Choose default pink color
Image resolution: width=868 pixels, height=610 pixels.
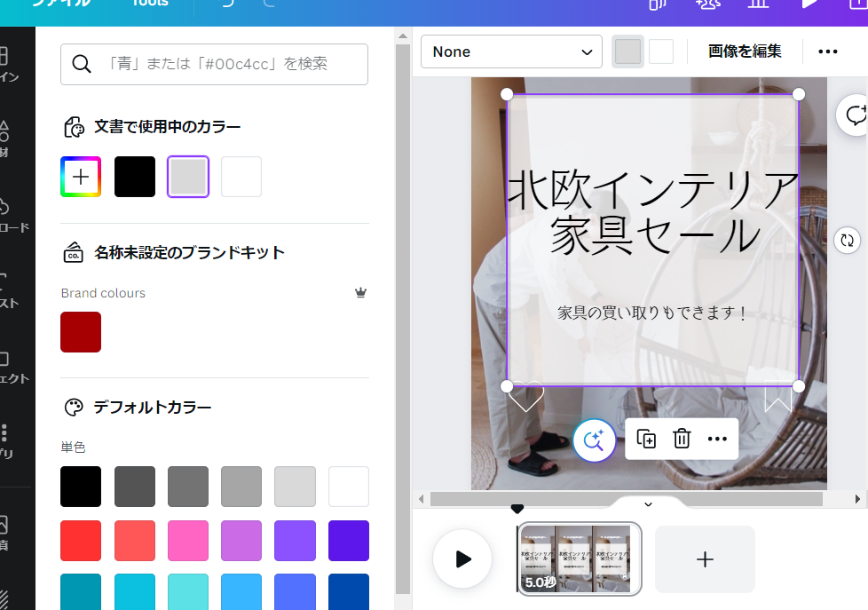(188, 540)
